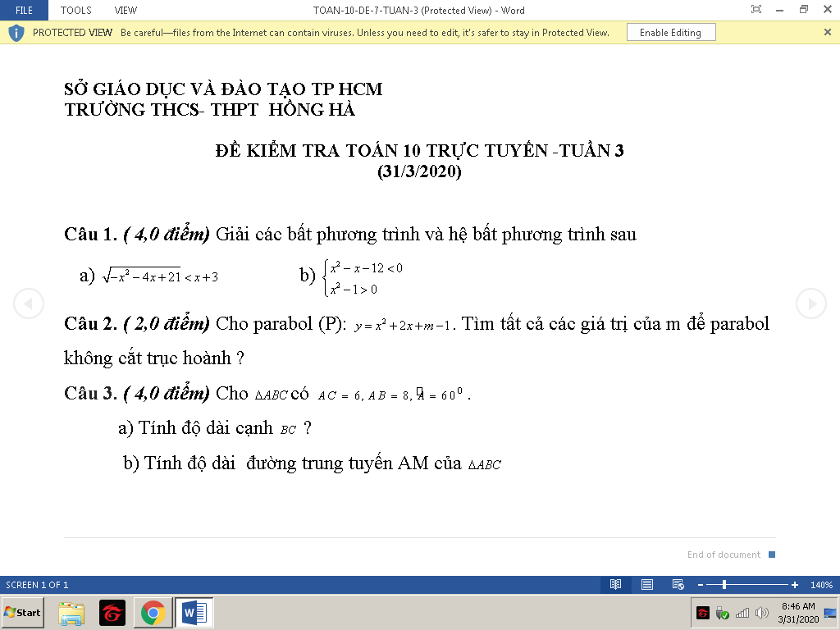Image resolution: width=840 pixels, height=630 pixels.
Task: Go to the previous screen arrow
Action: point(28,304)
